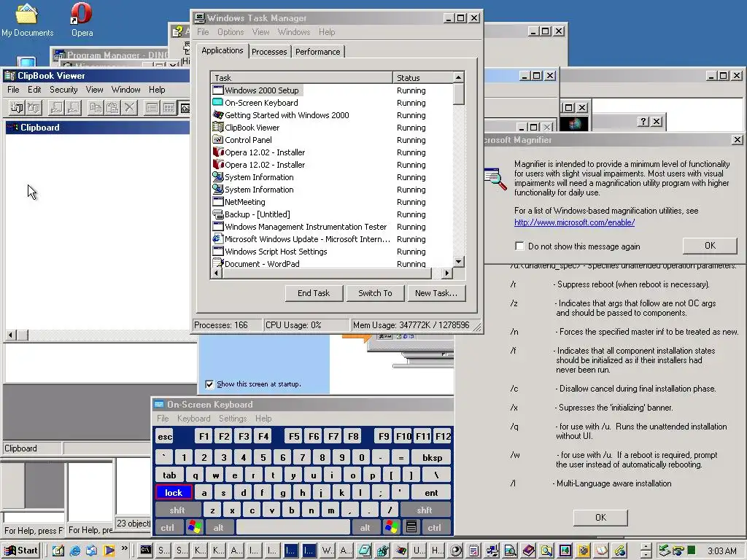747x560 pixels.
Task: Click the Status column header
Action: tap(422, 77)
